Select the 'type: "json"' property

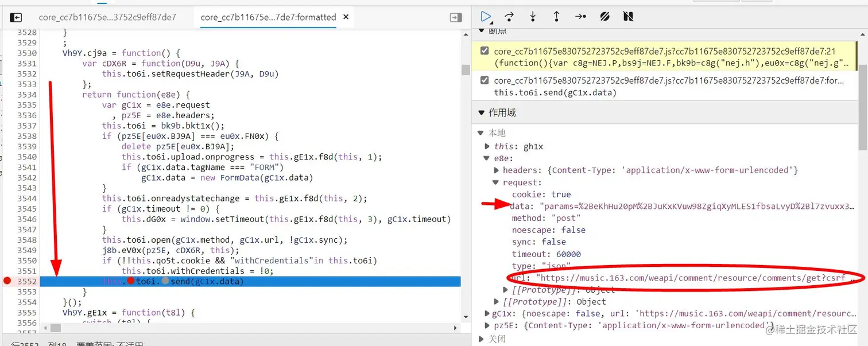coord(541,266)
